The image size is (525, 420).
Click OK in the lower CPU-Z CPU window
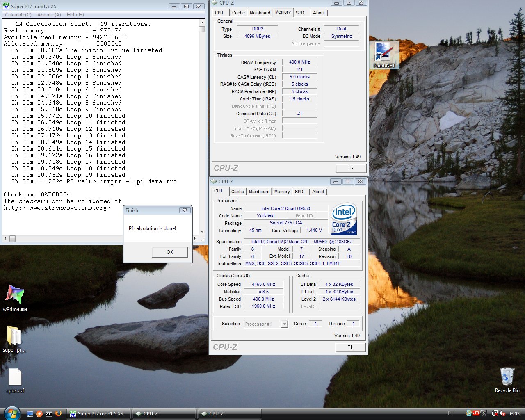click(x=350, y=347)
